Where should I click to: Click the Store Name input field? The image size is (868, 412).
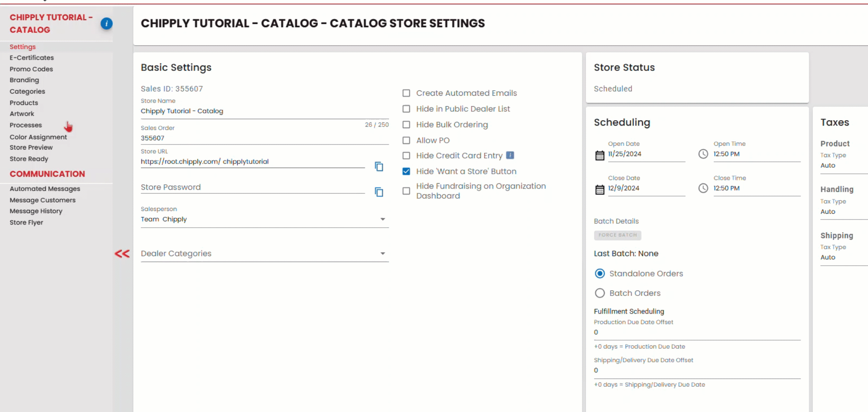tap(264, 111)
